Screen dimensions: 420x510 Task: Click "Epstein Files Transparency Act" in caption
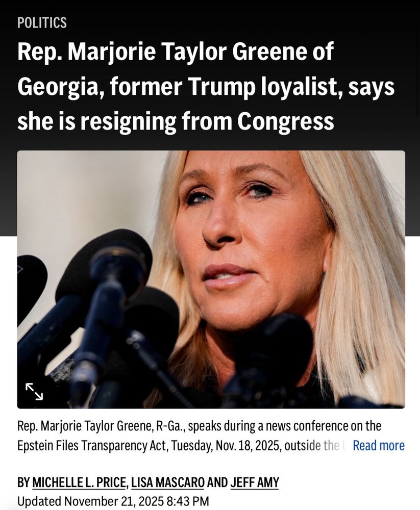point(92,446)
